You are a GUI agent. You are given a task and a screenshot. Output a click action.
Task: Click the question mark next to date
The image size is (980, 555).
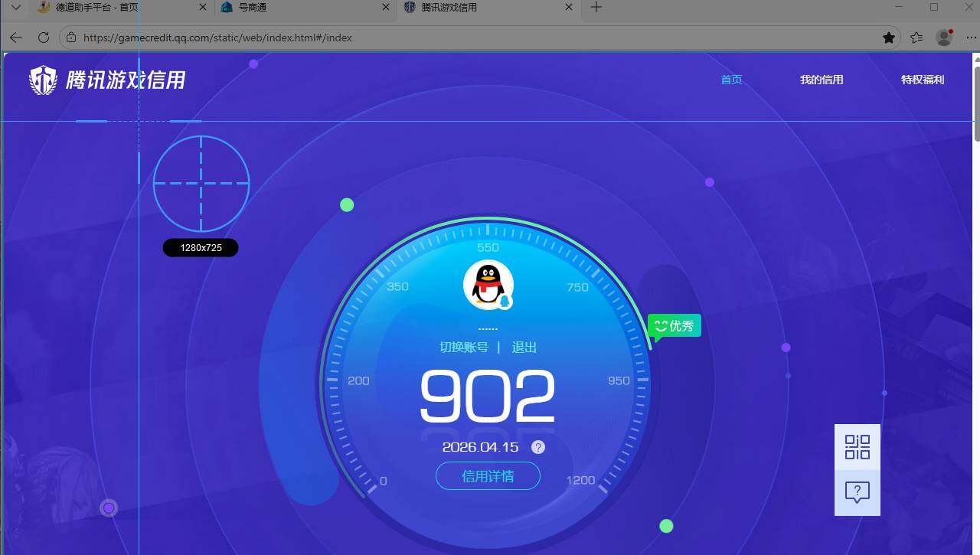tap(538, 447)
